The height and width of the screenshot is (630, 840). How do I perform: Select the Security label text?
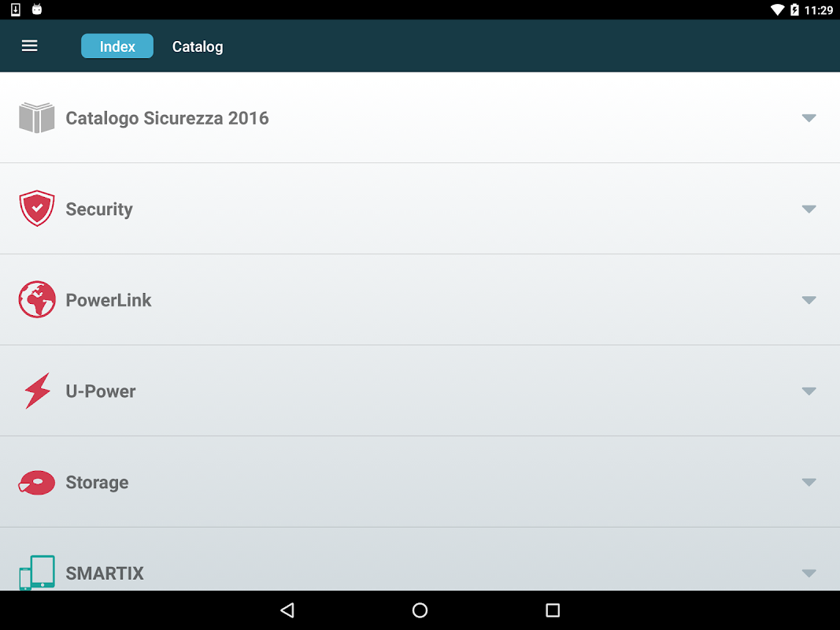click(99, 209)
